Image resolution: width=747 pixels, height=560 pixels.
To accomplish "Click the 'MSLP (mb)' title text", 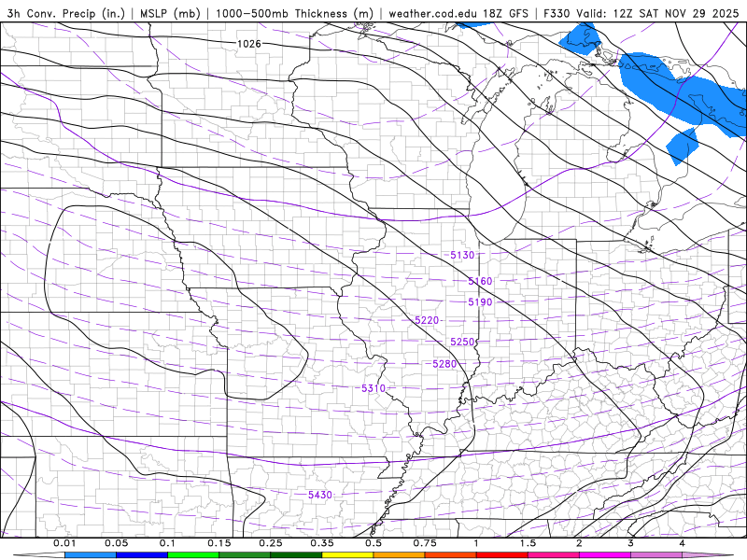I will (170, 13).
